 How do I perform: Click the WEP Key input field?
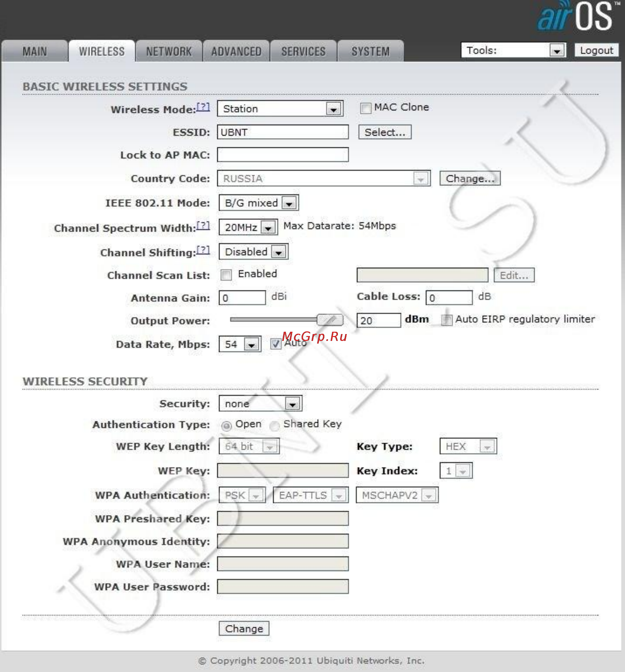283,471
